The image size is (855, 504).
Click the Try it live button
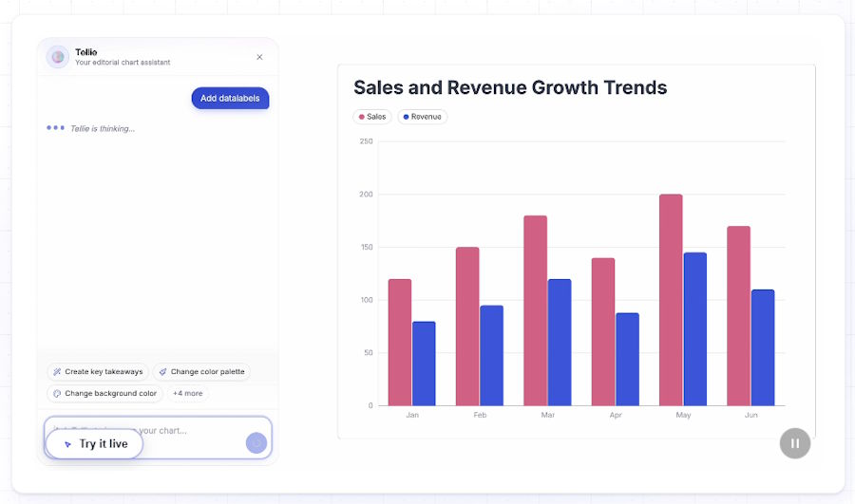(x=94, y=443)
